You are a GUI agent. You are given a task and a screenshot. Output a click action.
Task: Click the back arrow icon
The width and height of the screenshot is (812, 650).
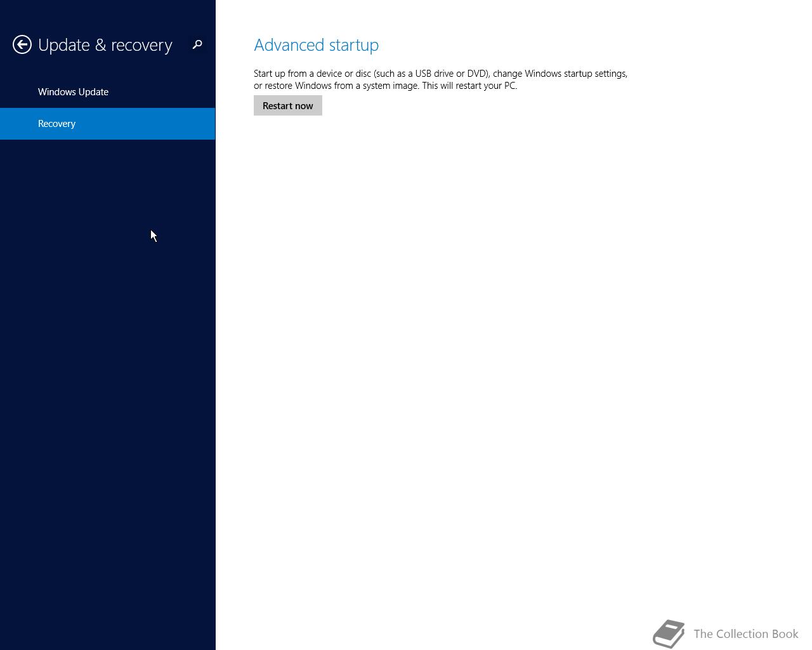tap(22, 44)
